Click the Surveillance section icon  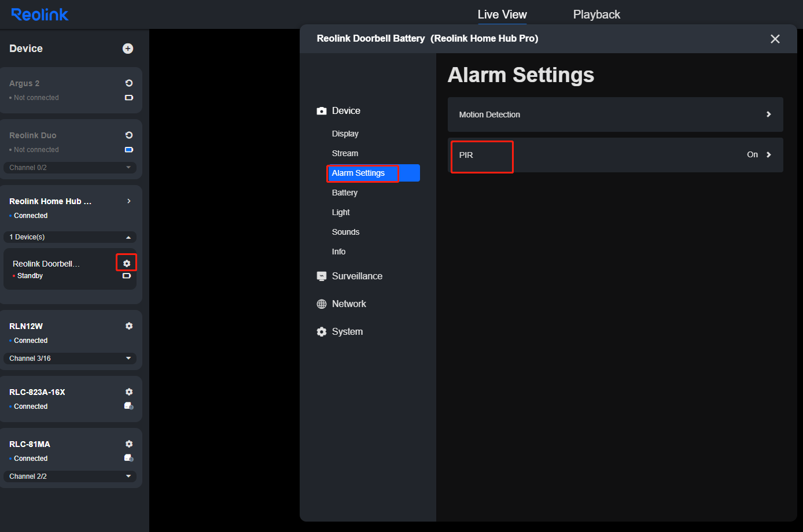[x=322, y=276]
